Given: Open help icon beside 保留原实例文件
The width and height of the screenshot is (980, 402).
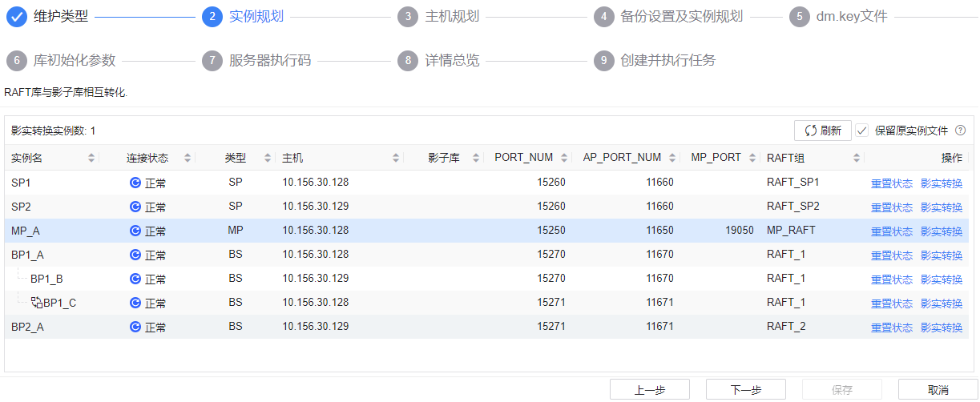Looking at the screenshot, I should coord(960,131).
